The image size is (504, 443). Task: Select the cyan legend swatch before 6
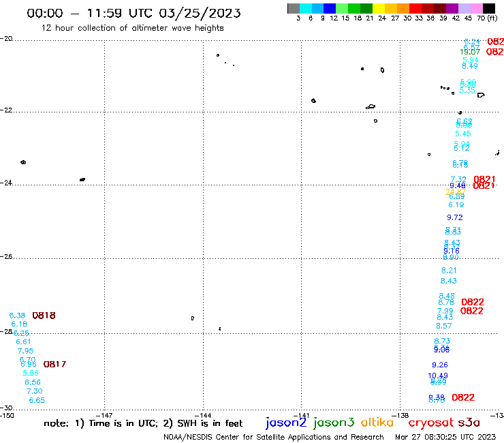click(x=306, y=8)
